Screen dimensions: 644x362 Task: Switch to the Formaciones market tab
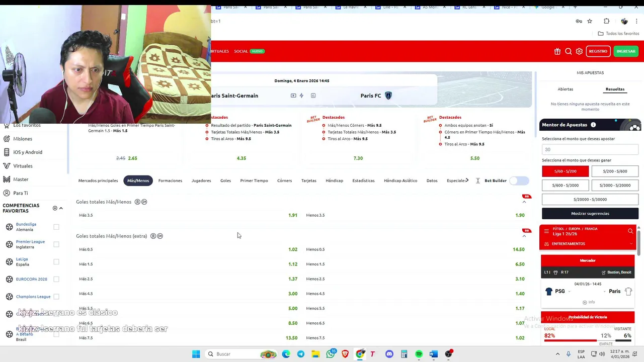170,180
